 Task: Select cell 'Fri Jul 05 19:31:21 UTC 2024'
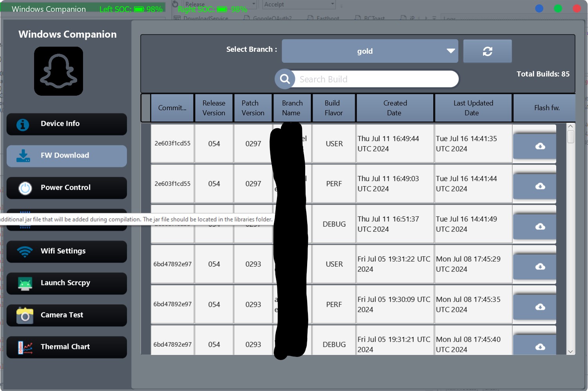coord(395,340)
